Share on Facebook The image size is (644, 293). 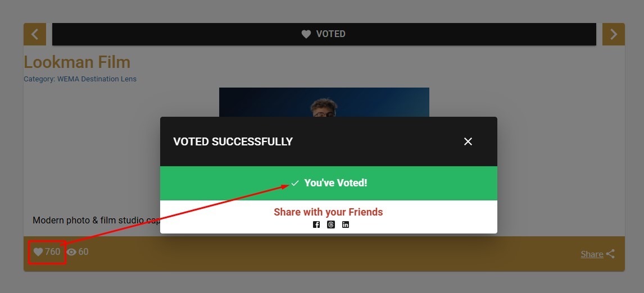pos(316,225)
